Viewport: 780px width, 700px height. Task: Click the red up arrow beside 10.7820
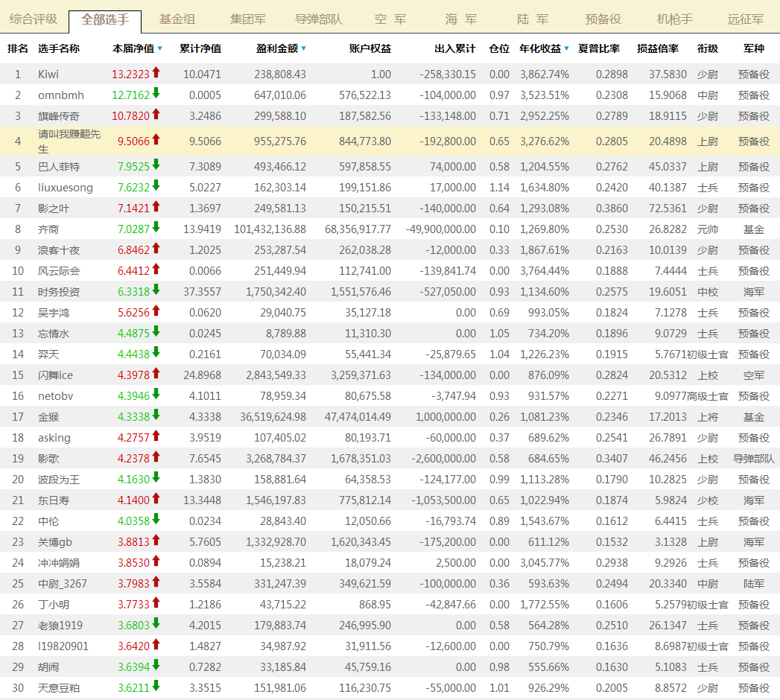point(156,115)
